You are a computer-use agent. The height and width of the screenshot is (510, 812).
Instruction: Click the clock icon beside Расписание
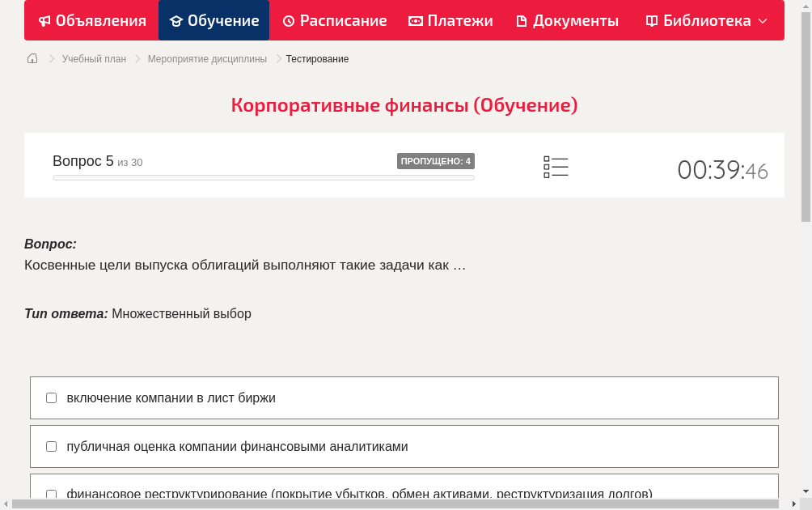pyautogui.click(x=288, y=20)
